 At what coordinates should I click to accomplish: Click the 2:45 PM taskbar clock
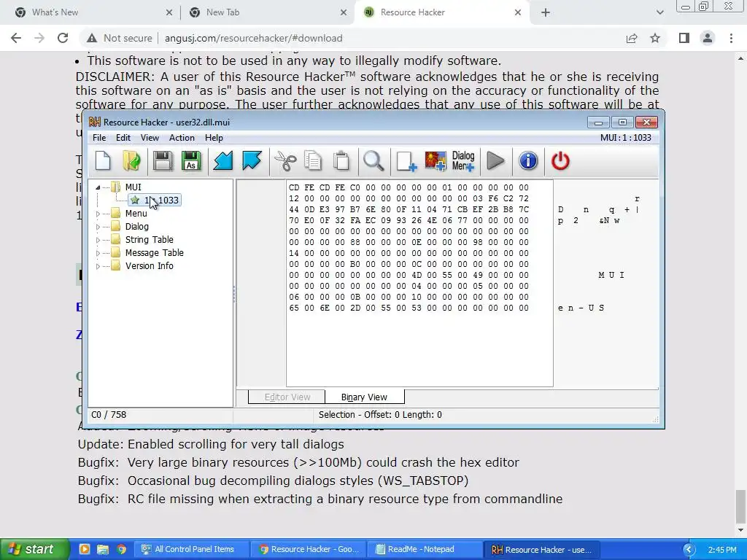(721, 550)
